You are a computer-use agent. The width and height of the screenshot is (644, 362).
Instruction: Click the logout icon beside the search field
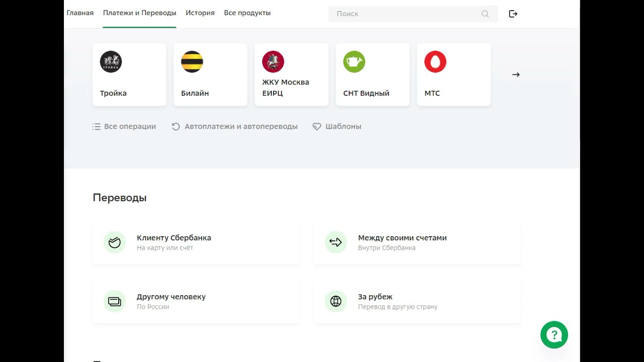tap(513, 14)
